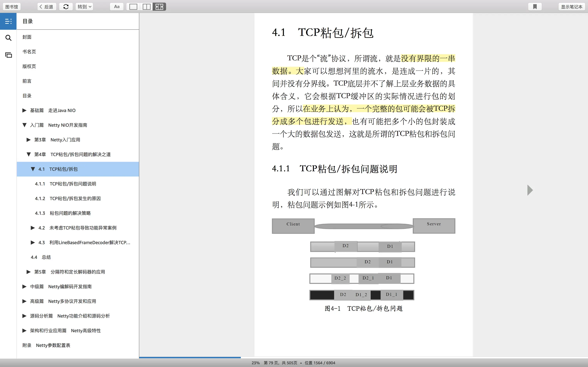Open the flashcards/notes stack icon

(8, 55)
